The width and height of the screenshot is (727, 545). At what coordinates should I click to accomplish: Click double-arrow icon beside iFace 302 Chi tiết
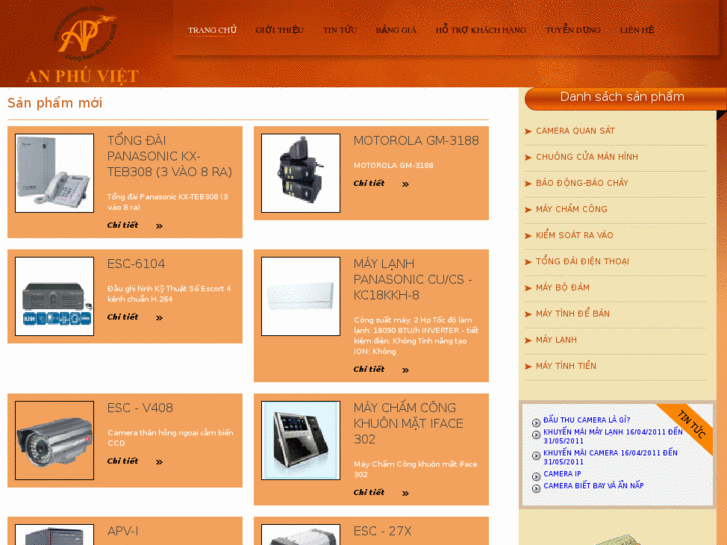click(x=405, y=494)
